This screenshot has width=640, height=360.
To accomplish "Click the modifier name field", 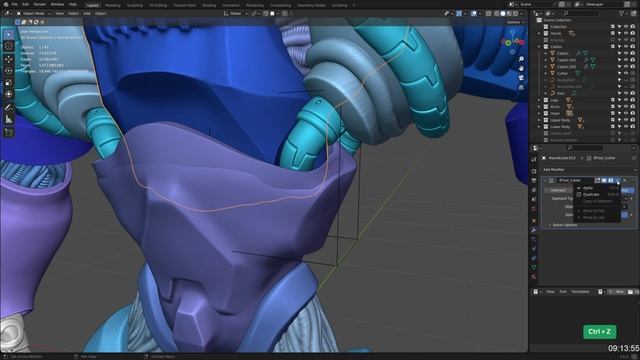I will coord(575,180).
